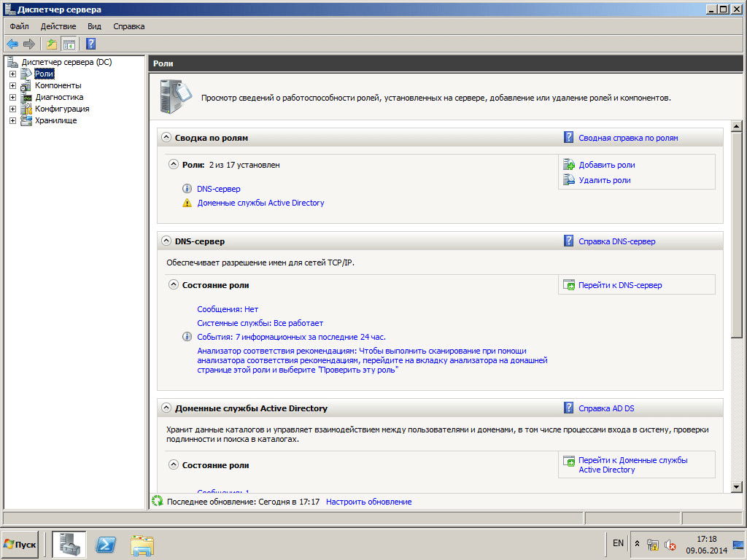Click the blue Help toolbar icon
This screenshot has height=560, width=747.
pyautogui.click(x=91, y=44)
